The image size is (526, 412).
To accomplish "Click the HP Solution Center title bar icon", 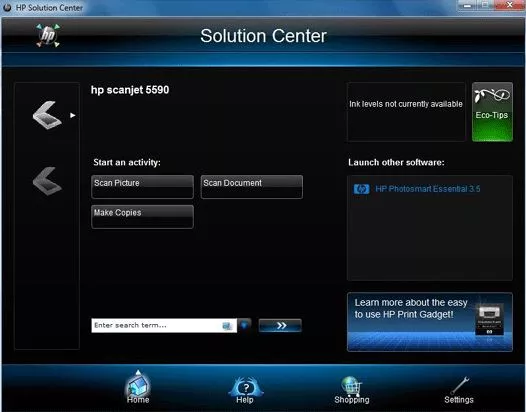I will (7, 7).
